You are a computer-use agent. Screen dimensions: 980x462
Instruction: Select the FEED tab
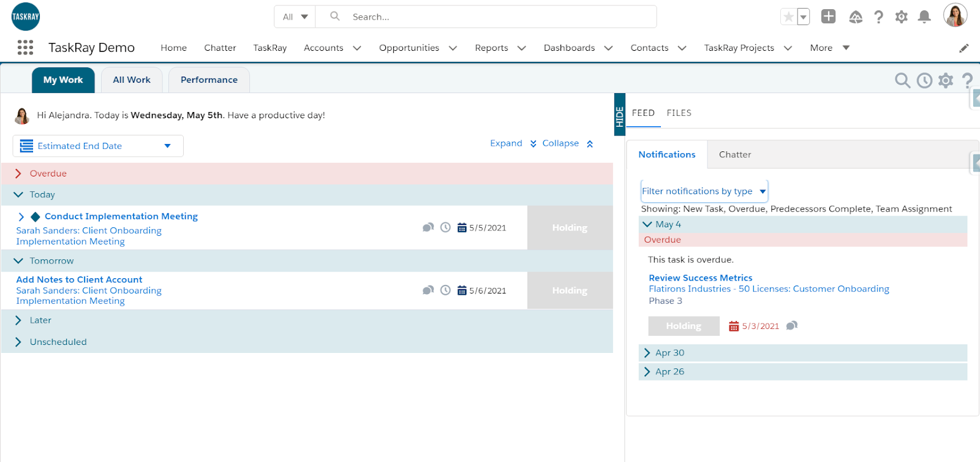point(643,113)
